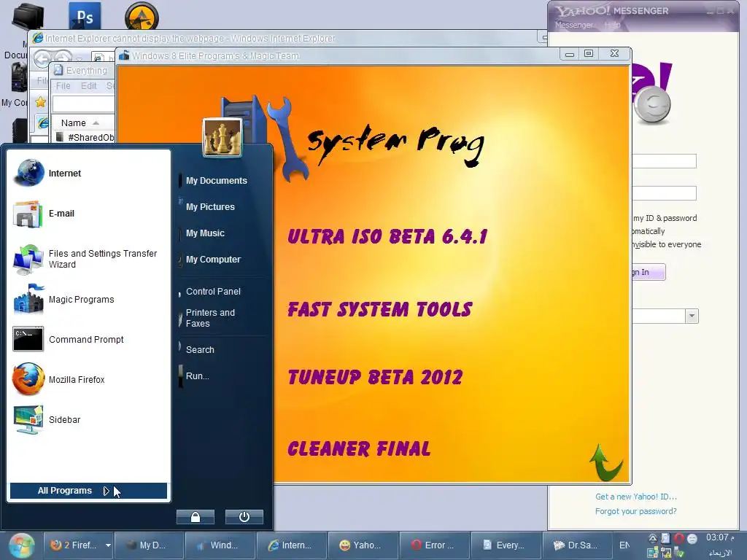Open the Run... dialog
The image size is (747, 560).
(197, 376)
